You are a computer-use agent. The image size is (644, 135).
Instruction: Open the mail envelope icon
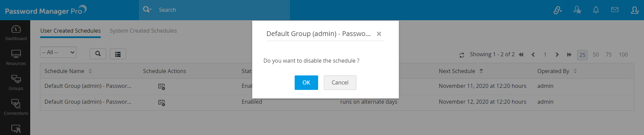pos(614,10)
